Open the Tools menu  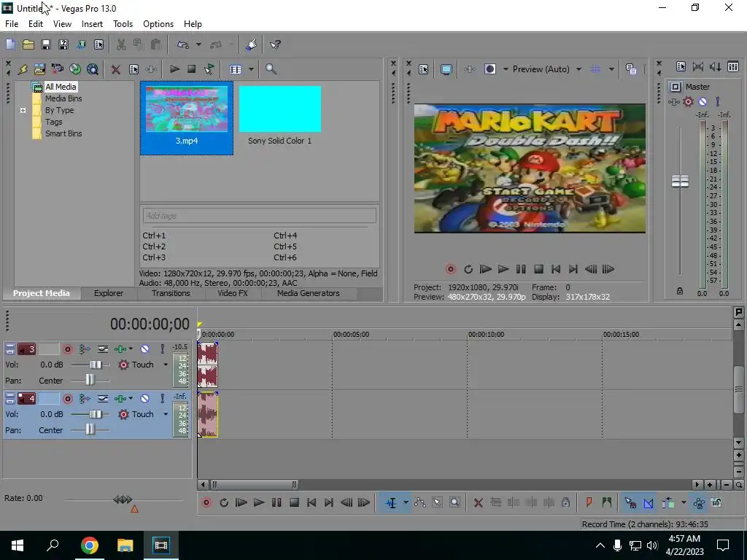point(123,24)
